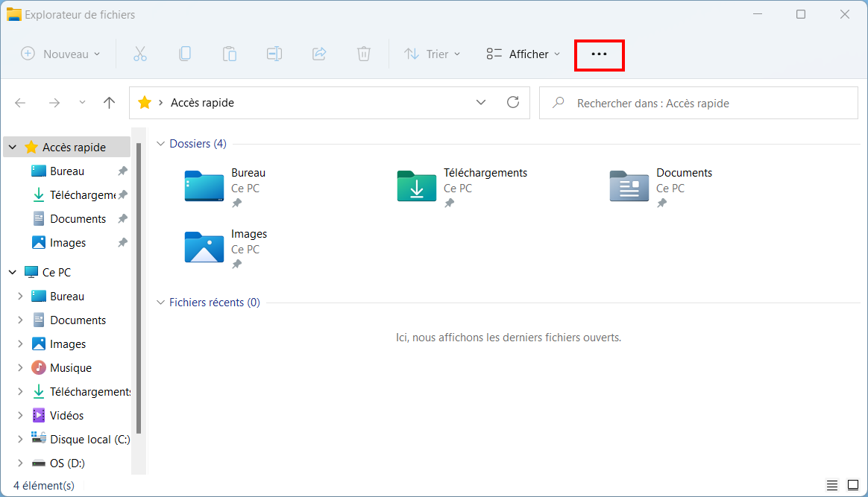Click the Rename icon in the toolbar
The image size is (868, 497).
coord(274,54)
